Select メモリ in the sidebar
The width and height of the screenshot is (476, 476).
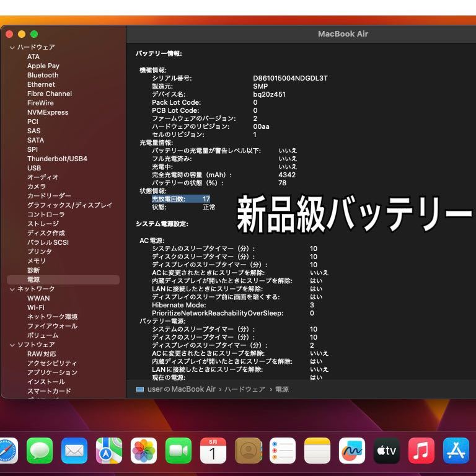(x=37, y=261)
